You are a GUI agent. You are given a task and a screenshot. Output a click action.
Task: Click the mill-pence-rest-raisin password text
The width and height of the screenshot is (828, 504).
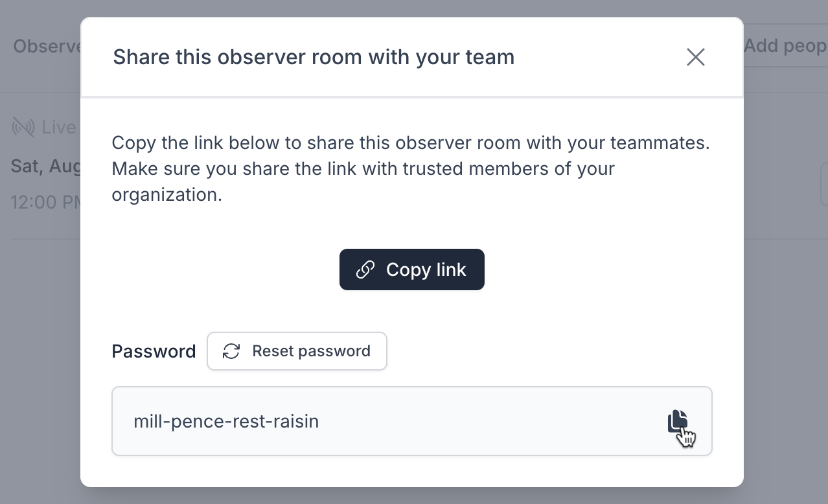point(226,422)
